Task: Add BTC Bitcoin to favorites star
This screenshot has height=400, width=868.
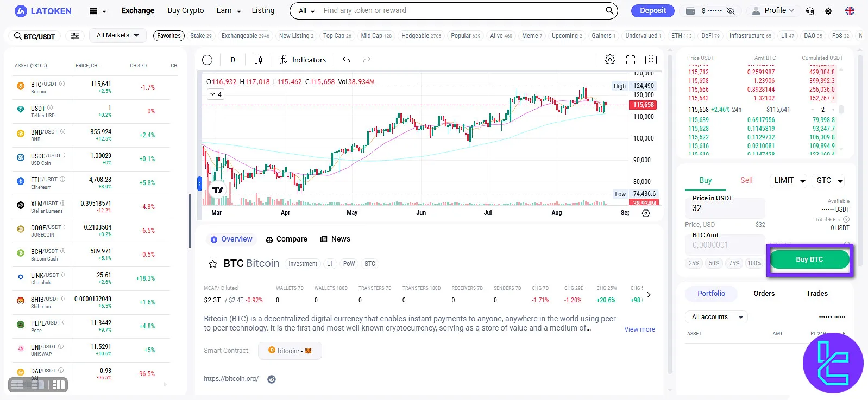Action: coord(213,264)
